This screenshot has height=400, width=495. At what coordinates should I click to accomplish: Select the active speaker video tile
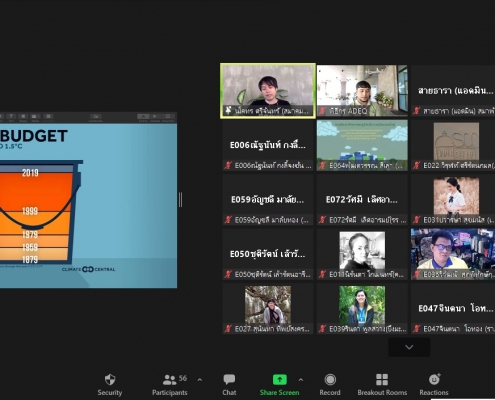point(268,91)
